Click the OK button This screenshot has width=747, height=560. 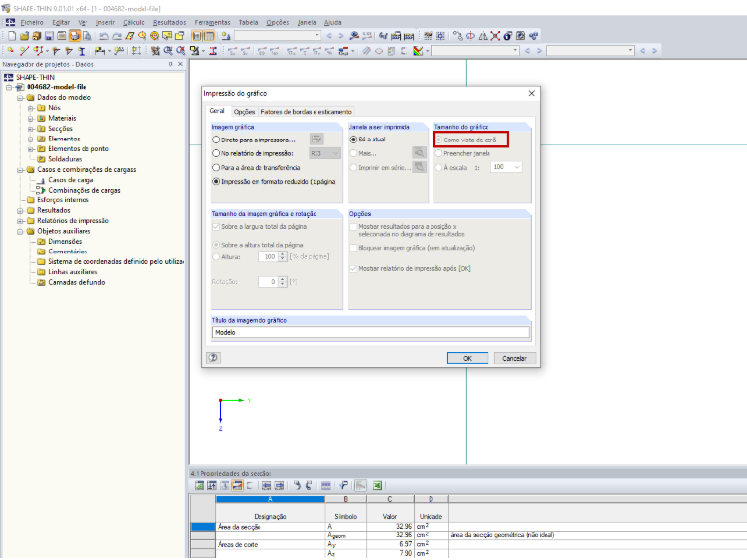tap(467, 358)
